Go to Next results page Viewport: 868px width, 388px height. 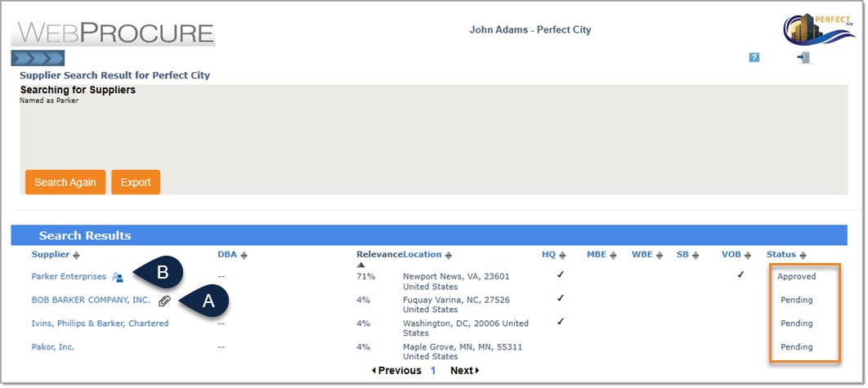[x=464, y=371]
